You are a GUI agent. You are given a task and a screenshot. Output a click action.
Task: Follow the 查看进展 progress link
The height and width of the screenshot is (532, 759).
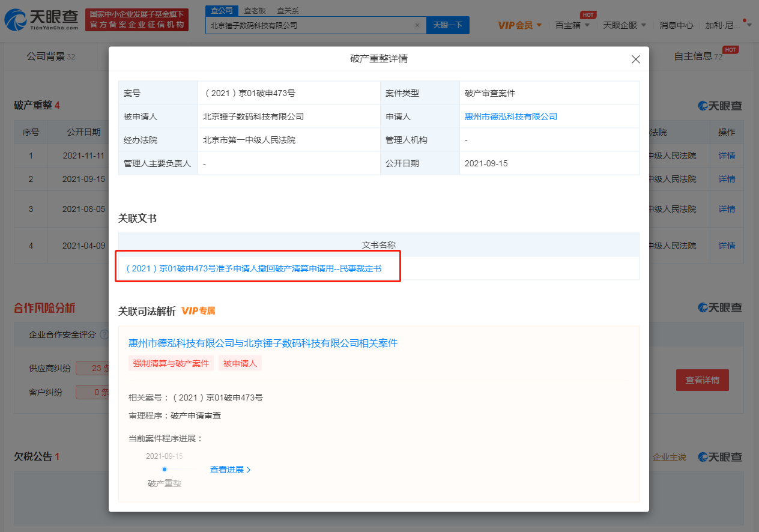tap(227, 469)
